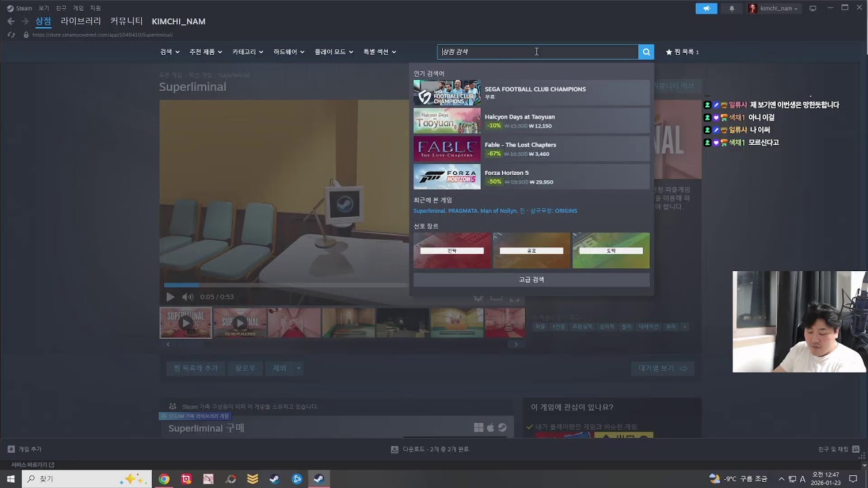Open Windows notification center icon
868x488 pixels.
coord(853,479)
